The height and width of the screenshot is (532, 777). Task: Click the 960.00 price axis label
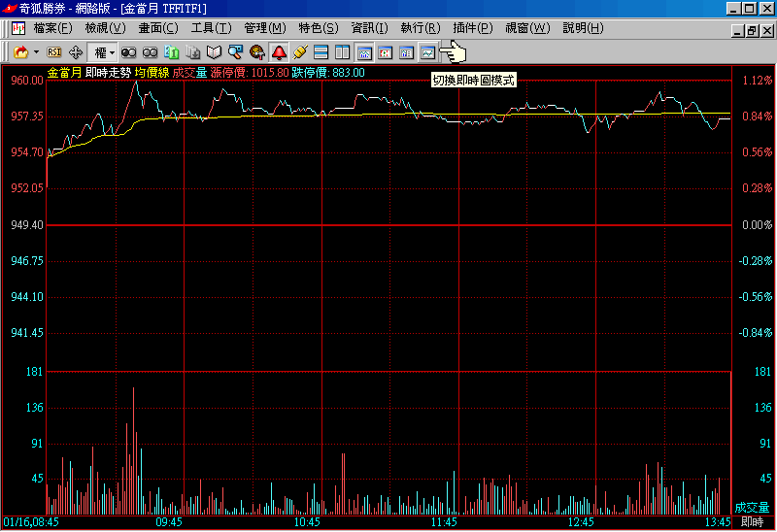[27, 81]
